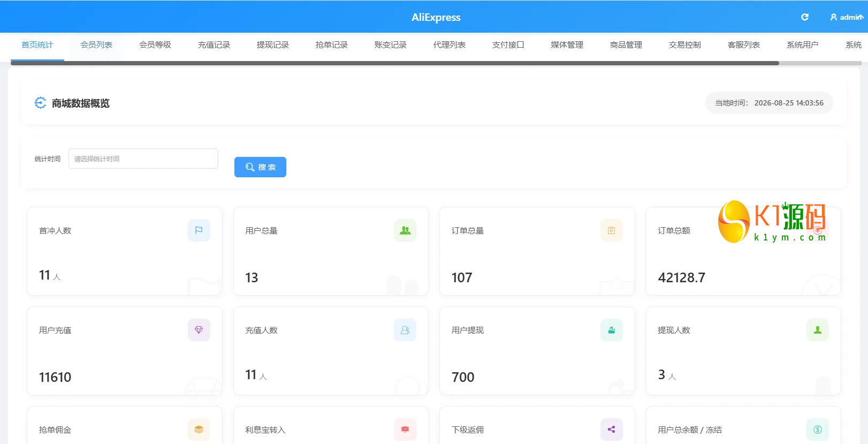Open the 会员等级 tab
The width and height of the screenshot is (868, 444).
(x=155, y=45)
